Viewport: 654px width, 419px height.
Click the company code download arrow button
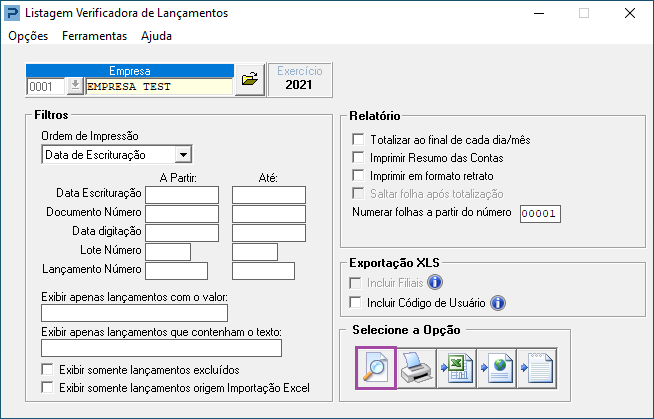75,86
